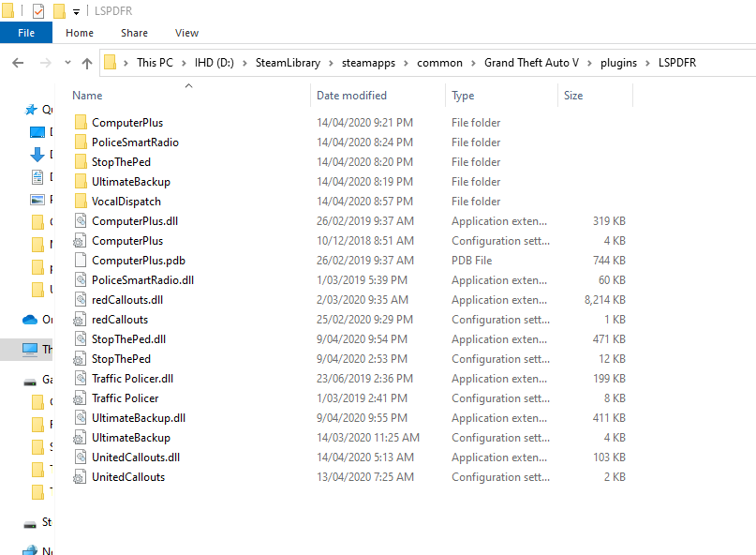Select the PoliceSmartRadio.dll file icon
This screenshot has width=756, height=555.
point(81,280)
